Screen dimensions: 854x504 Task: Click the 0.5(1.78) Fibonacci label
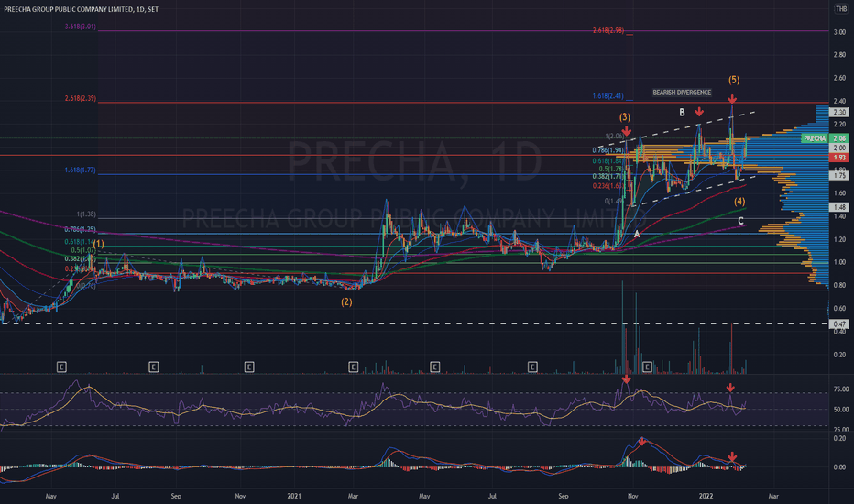[611, 169]
